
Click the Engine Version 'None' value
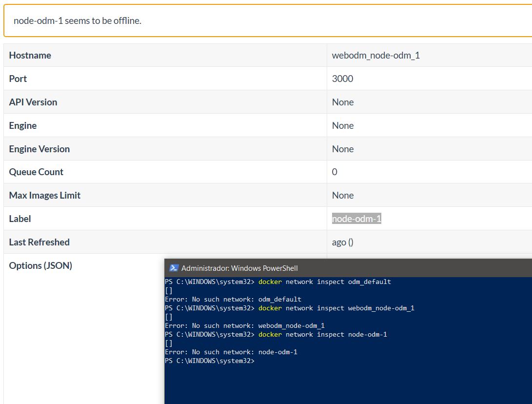(x=343, y=149)
